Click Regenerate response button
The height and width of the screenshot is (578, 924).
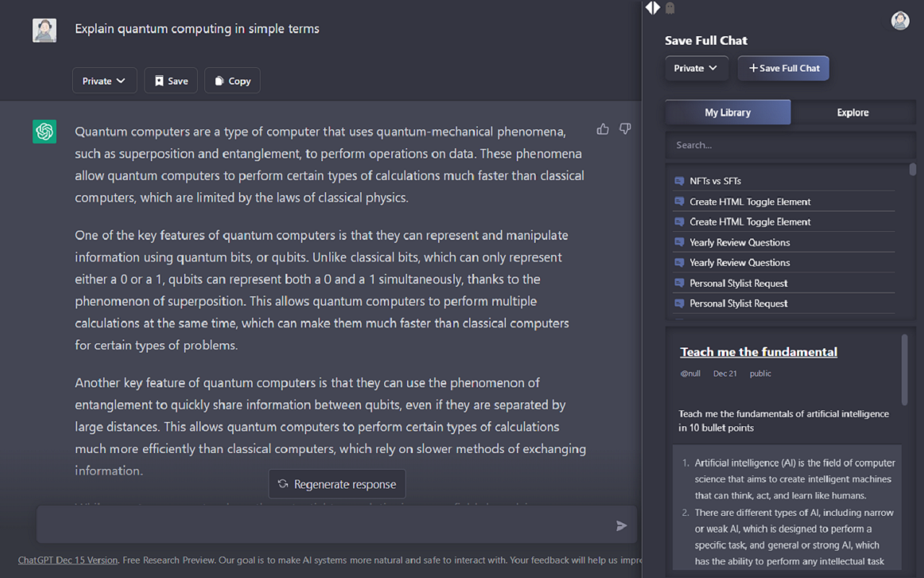pos(337,484)
